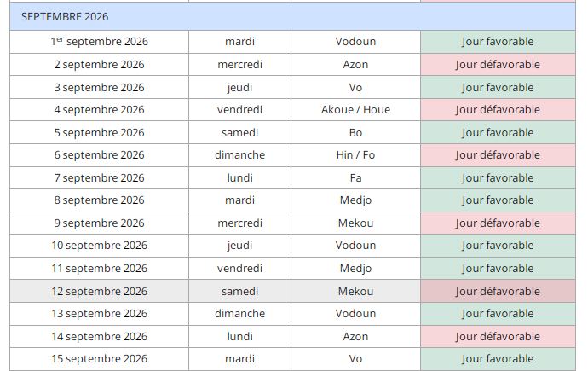The image size is (588, 371).
Task: Click the Mekou cell for 9 septembre
Action: pos(355,223)
